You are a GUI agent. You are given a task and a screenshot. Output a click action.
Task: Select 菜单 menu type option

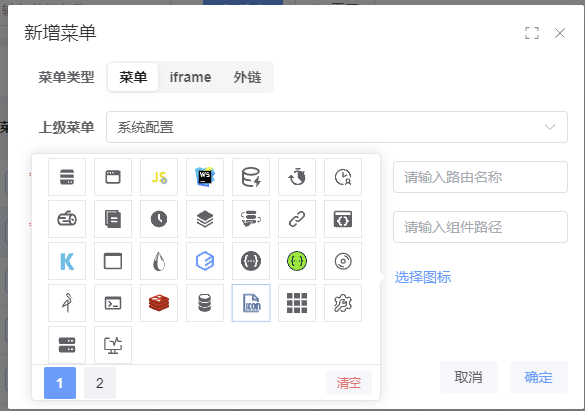coord(133,77)
